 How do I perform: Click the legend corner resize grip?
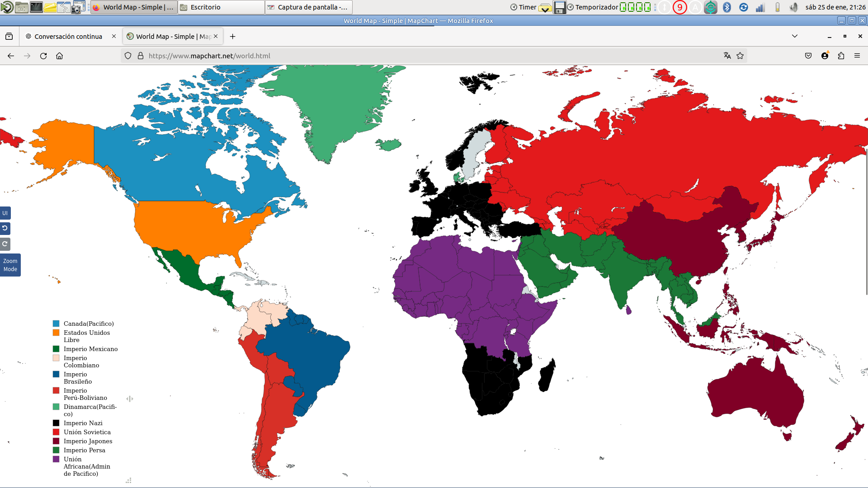(128, 480)
